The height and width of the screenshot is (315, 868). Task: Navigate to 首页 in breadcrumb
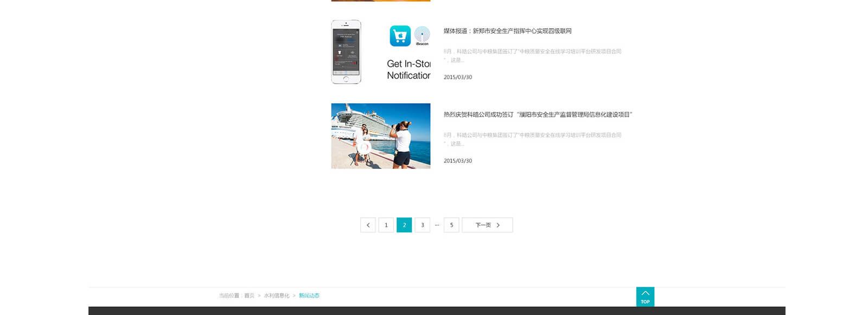249,295
